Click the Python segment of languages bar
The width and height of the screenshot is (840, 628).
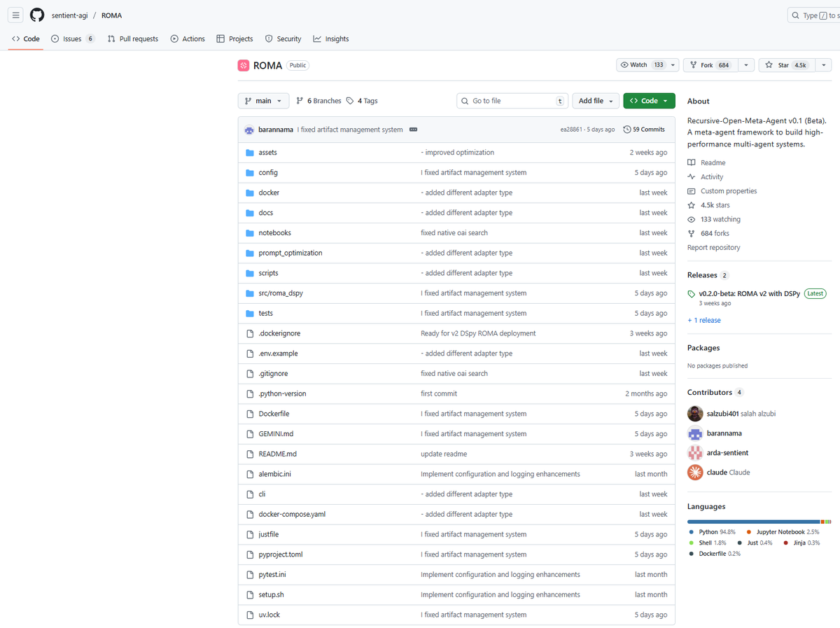point(752,522)
